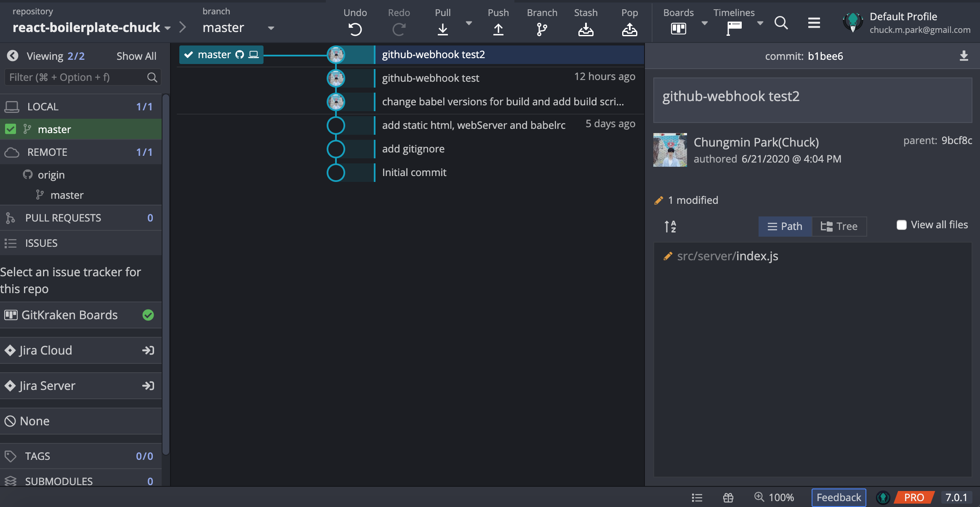Click Show All in left panel
Screen dimensions: 980x507
(x=136, y=56)
